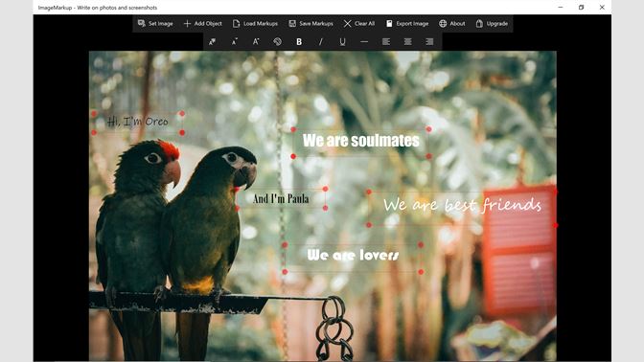
Task: Click the Upgrade button
Action: [x=492, y=24]
